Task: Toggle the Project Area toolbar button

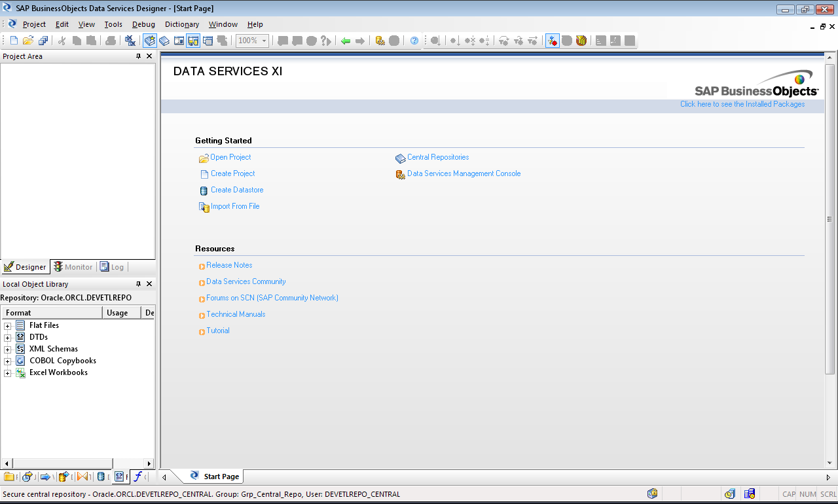Action: 193,41
